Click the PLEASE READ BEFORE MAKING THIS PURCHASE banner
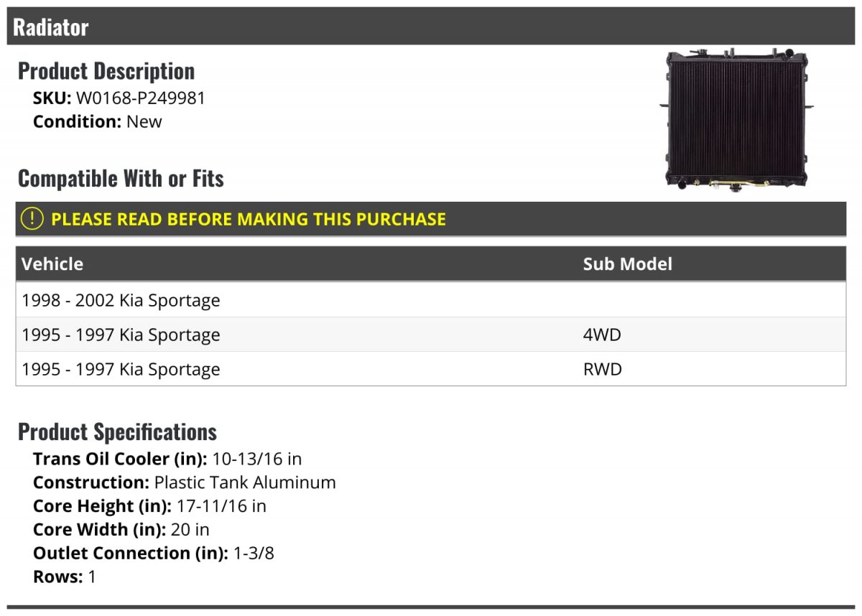Screen dimensions: 862x616 coord(249,219)
